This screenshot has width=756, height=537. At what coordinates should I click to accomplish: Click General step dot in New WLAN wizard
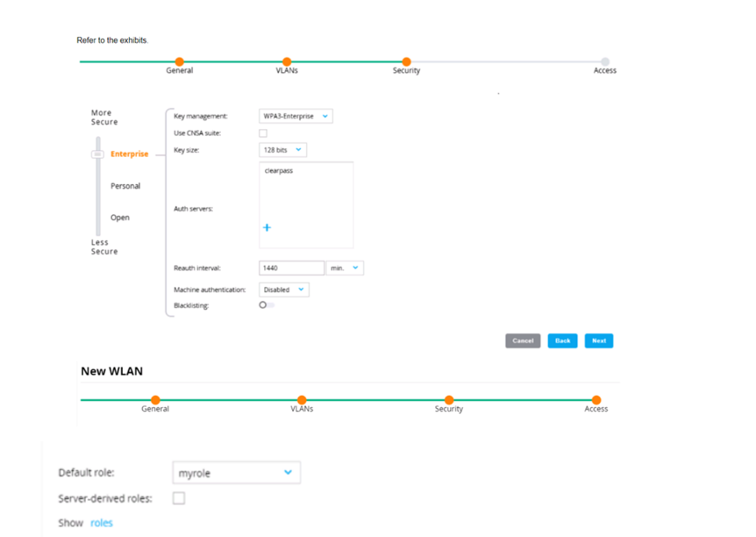coord(155,399)
